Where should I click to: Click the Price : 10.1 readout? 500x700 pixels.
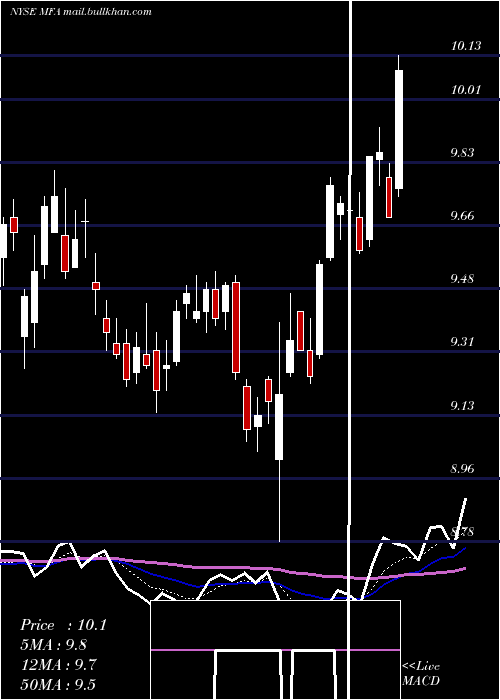pyautogui.click(x=63, y=625)
